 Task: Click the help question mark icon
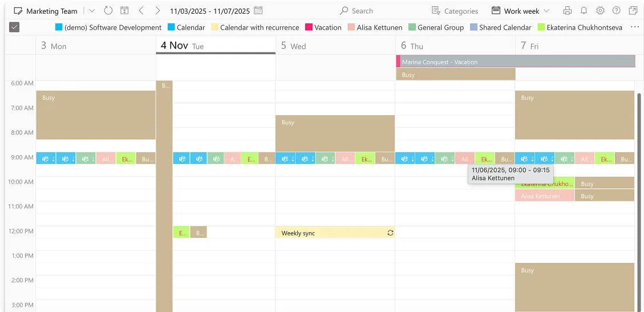tap(617, 11)
